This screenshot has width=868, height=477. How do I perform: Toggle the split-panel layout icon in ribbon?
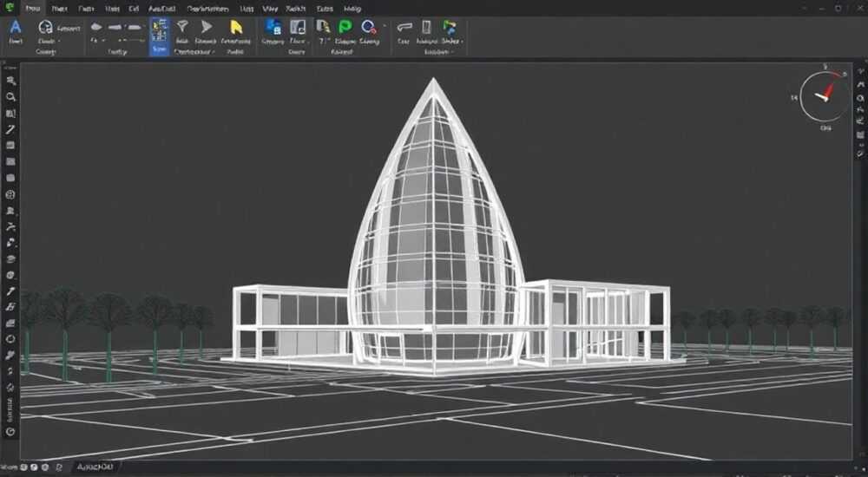[298, 27]
